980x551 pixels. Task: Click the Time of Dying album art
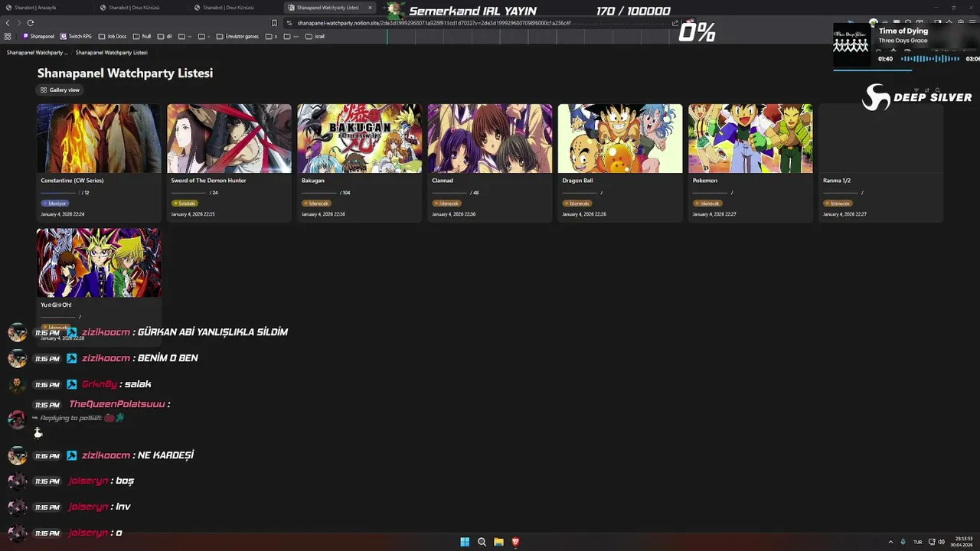pos(851,45)
